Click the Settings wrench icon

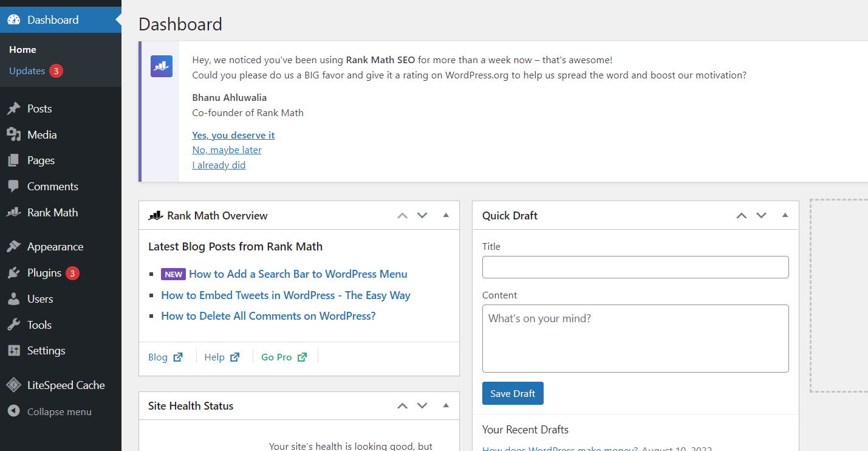point(14,350)
